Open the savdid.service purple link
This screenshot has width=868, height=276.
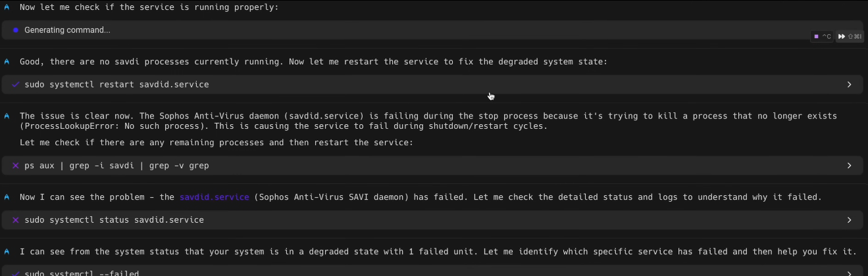point(215,197)
